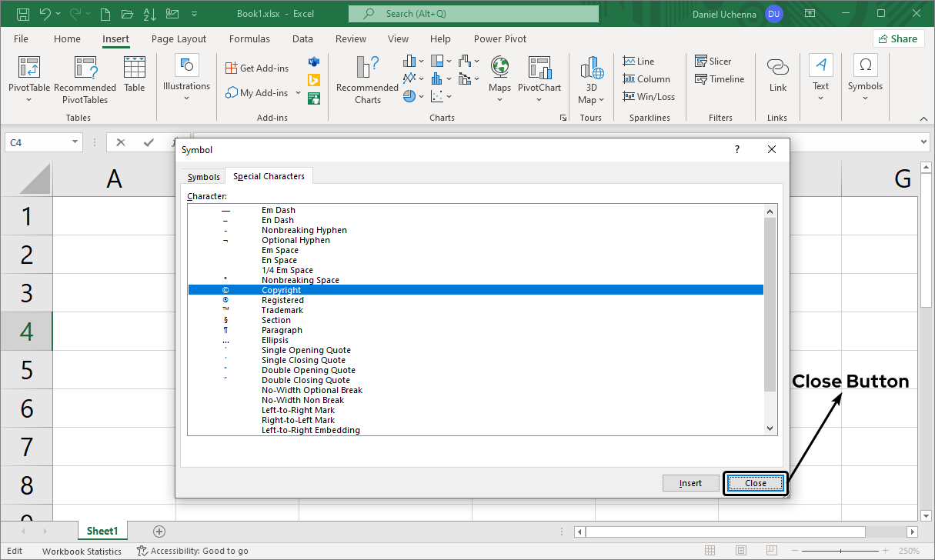
Task: Click the 3D Map globe icon
Action: pos(591,68)
